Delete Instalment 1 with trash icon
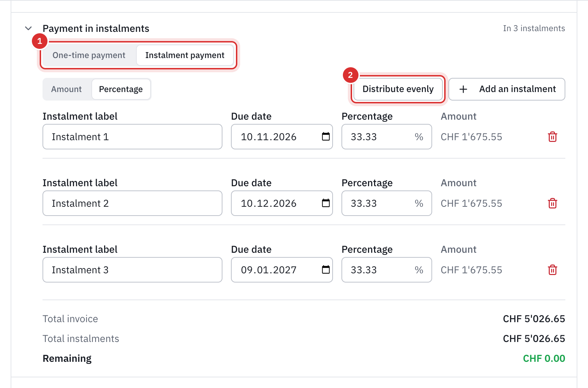This screenshot has height=388, width=588. coord(553,137)
